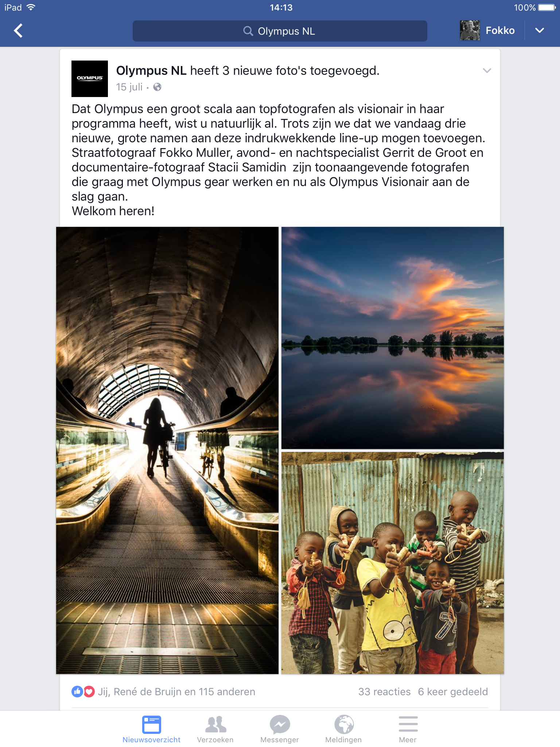Switch to the Verzoeken tab
The height and width of the screenshot is (747, 560).
pyautogui.click(x=215, y=729)
